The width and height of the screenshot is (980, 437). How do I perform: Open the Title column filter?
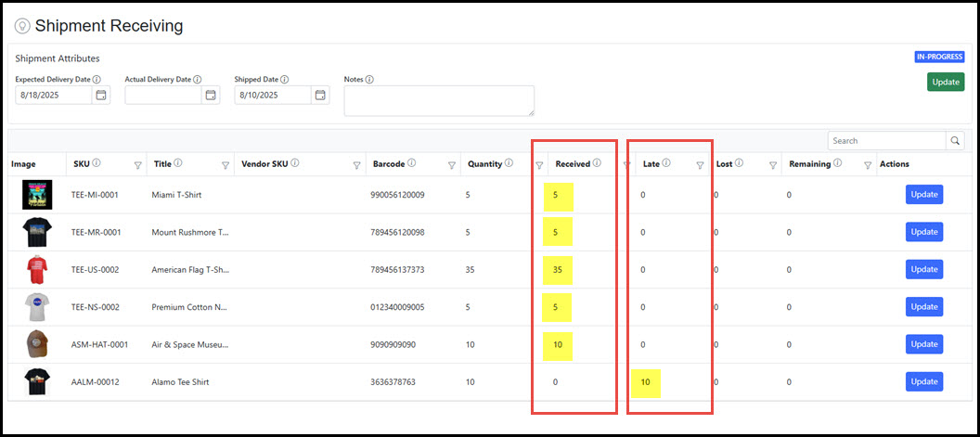coord(226,165)
